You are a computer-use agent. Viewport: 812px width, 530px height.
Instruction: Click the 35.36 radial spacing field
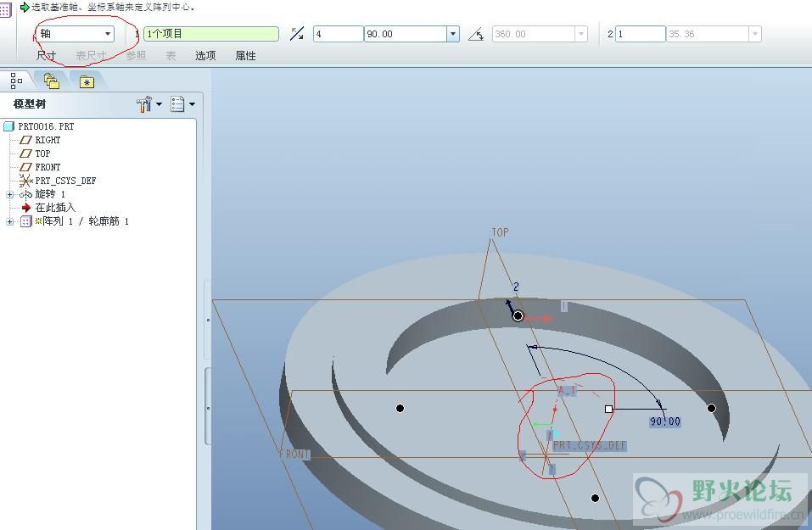(x=708, y=34)
